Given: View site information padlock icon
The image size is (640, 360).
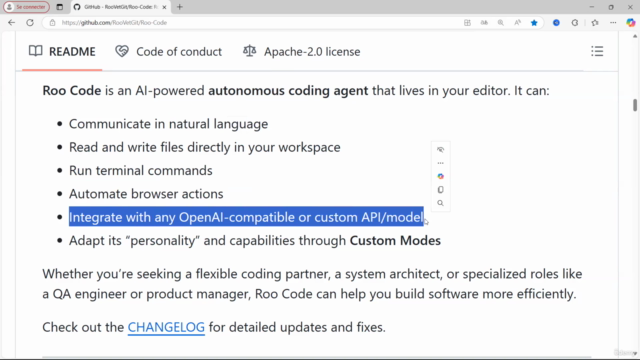Looking at the screenshot, I should point(52,23).
